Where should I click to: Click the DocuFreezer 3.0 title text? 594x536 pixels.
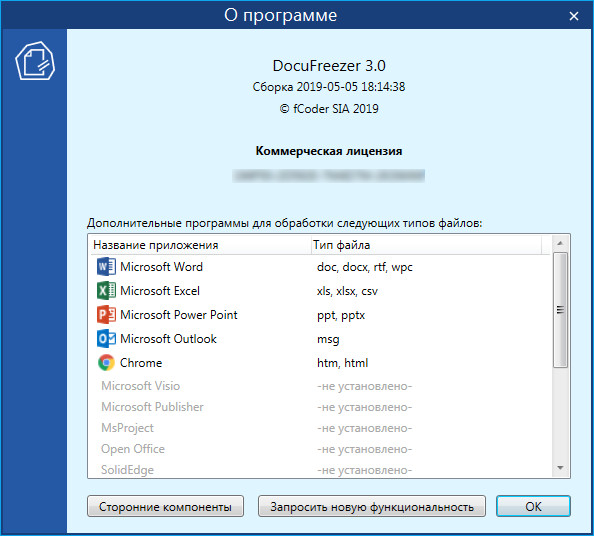pyautogui.click(x=329, y=66)
